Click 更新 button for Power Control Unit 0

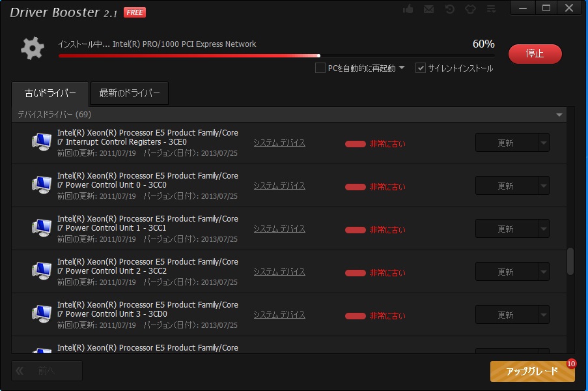pyautogui.click(x=507, y=186)
